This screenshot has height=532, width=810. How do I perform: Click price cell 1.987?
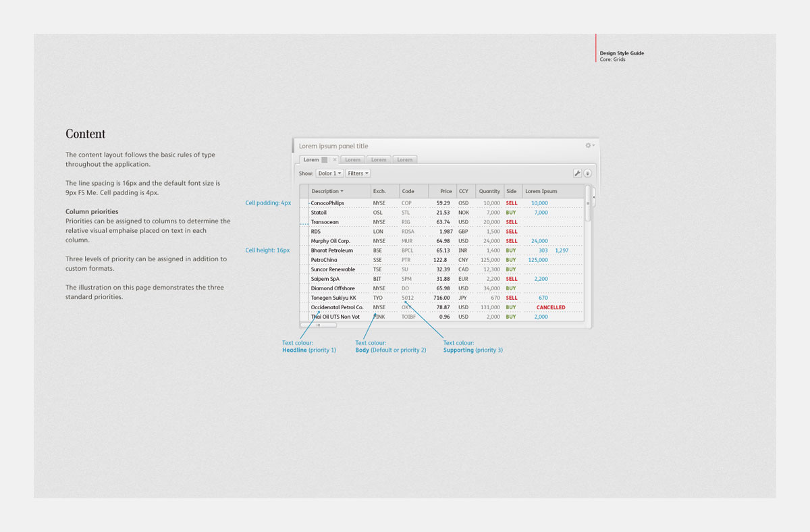pyautogui.click(x=446, y=232)
